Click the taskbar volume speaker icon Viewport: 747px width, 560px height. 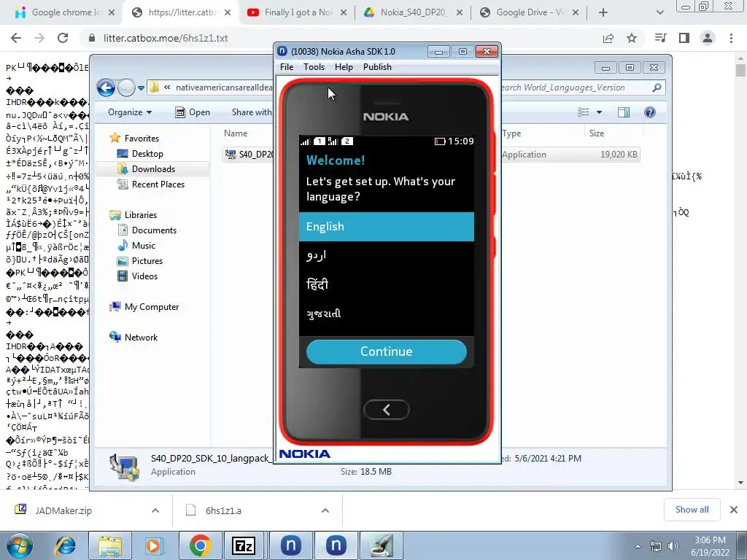coord(673,545)
